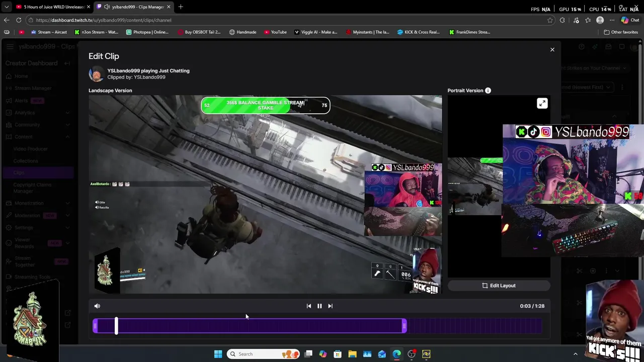Open the tab list dropdown
The width and height of the screenshot is (644, 362).
click(6, 7)
